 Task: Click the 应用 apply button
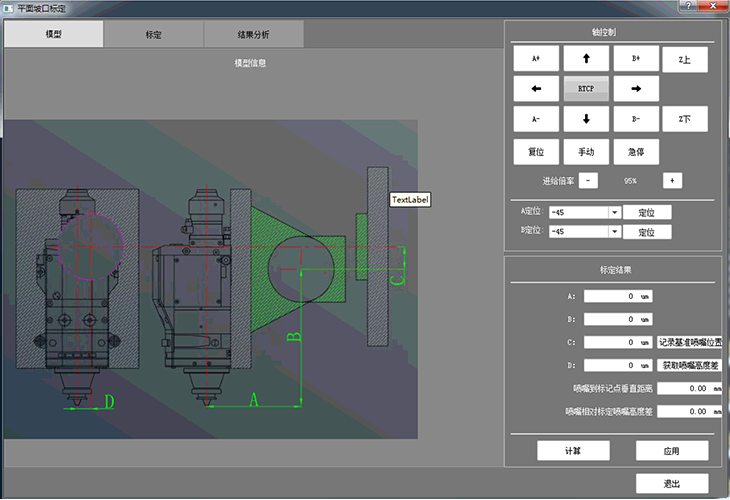(x=671, y=450)
